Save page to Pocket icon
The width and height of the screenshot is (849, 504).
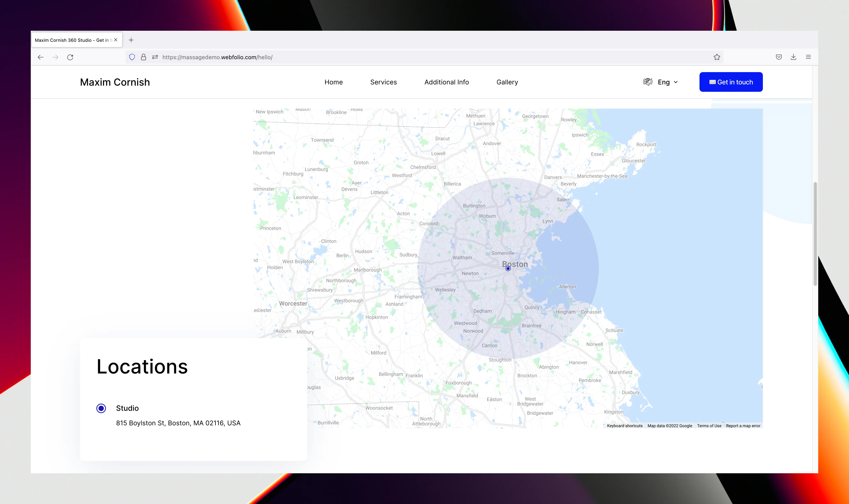tap(779, 57)
